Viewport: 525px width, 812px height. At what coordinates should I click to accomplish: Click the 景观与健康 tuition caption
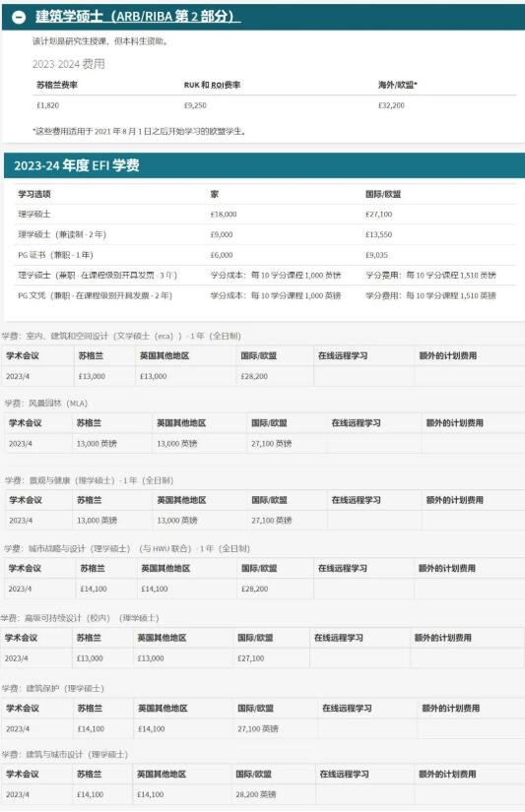click(89, 480)
